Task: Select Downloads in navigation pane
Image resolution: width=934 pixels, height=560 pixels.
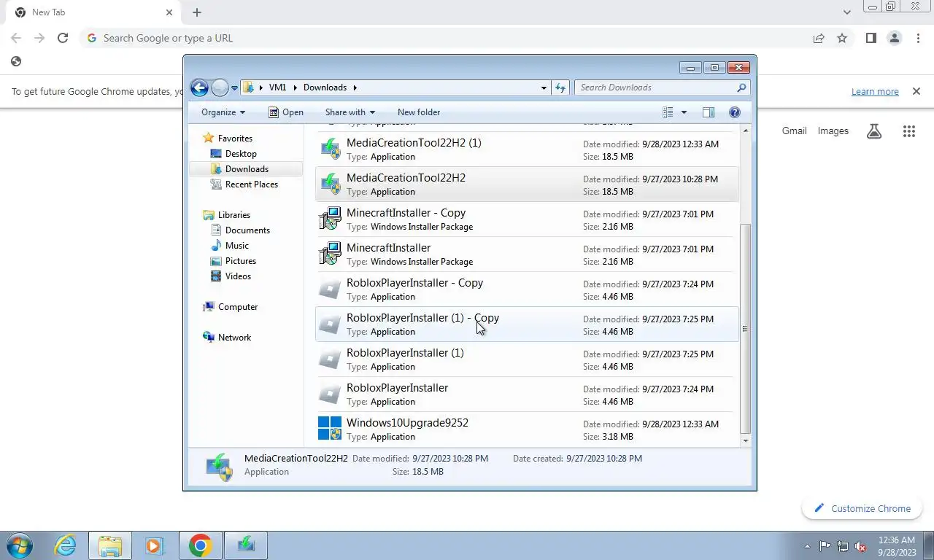Action: (x=247, y=169)
